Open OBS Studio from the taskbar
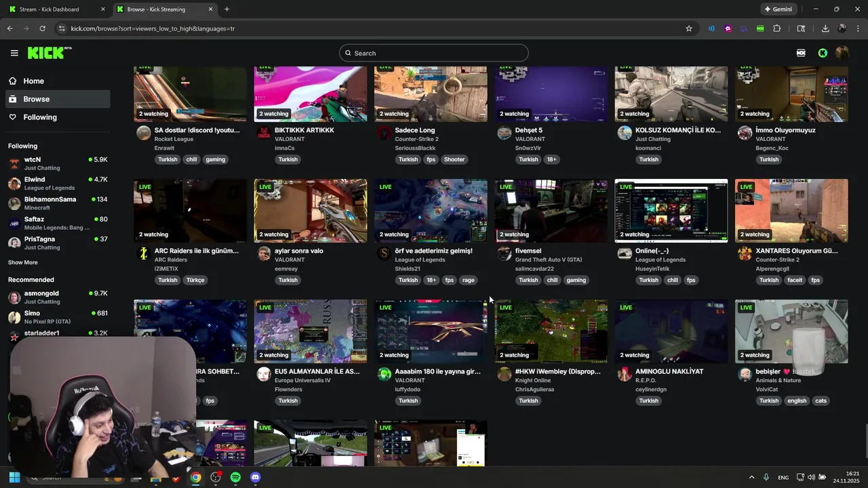Screen dimensions: 868x488 216,477
